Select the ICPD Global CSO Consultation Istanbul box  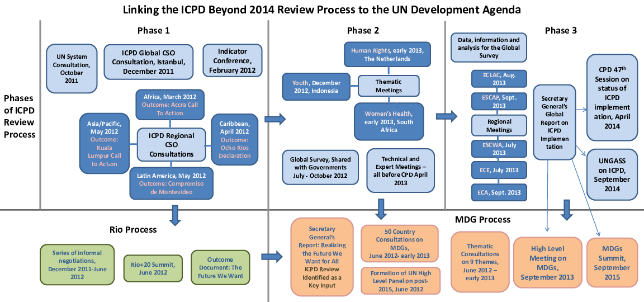click(149, 63)
